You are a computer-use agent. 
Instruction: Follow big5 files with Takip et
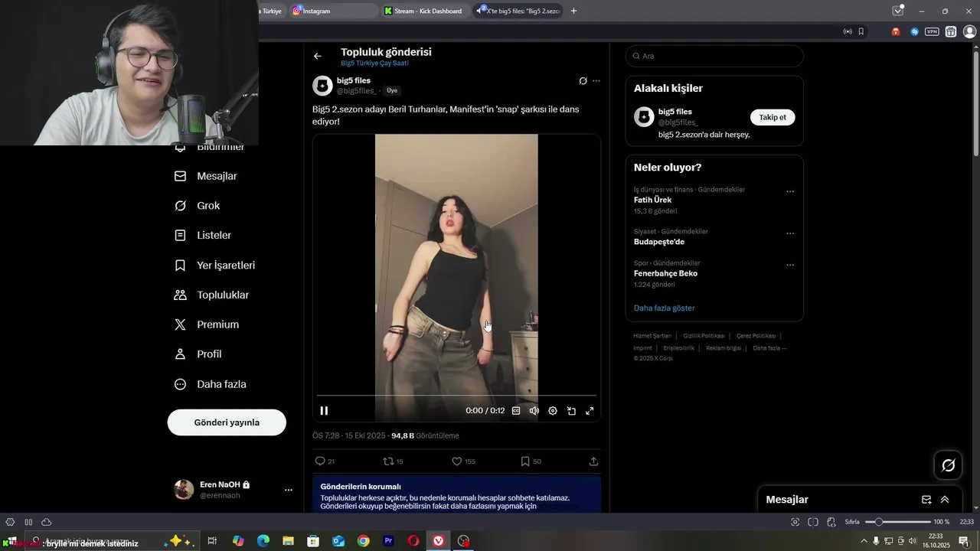coord(773,117)
